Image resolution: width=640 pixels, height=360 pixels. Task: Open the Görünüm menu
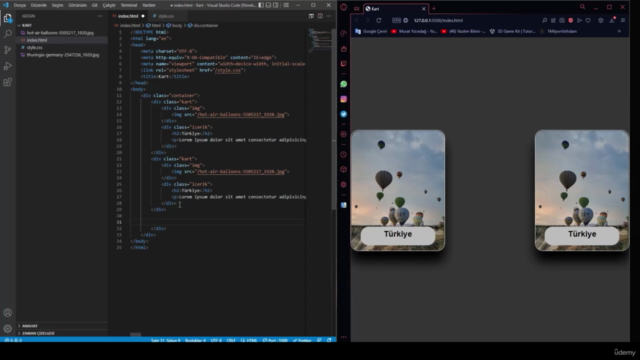coord(77,5)
